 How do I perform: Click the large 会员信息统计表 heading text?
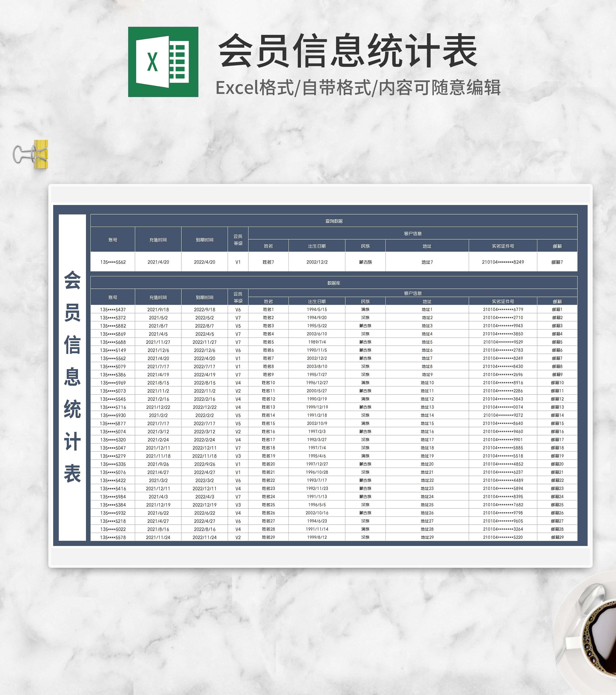348,51
